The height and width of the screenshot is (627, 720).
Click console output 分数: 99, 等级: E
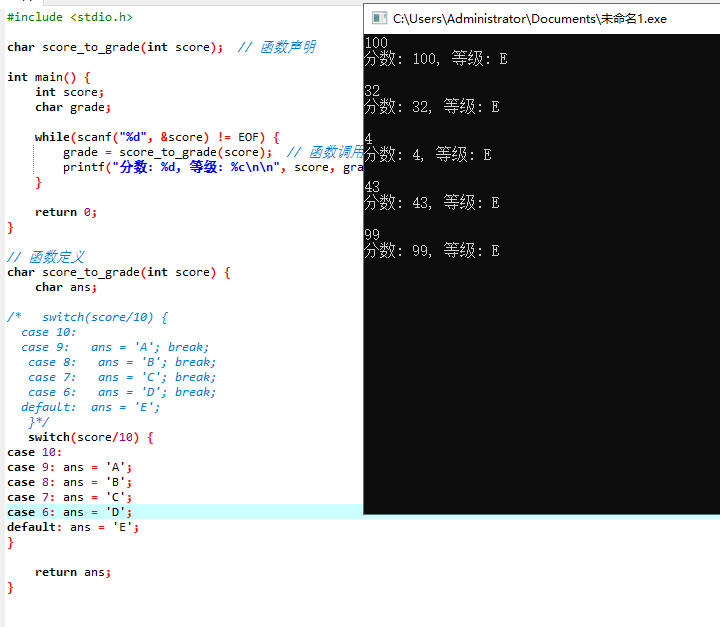click(x=432, y=251)
